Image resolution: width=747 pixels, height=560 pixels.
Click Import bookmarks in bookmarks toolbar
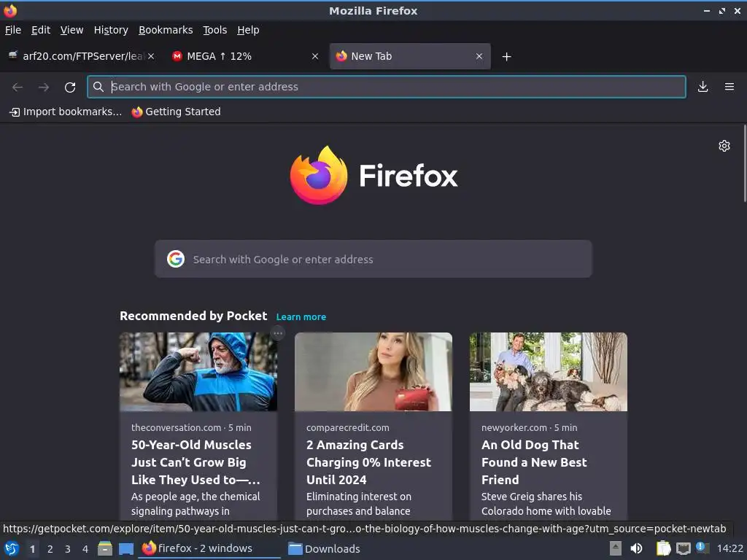(66, 112)
